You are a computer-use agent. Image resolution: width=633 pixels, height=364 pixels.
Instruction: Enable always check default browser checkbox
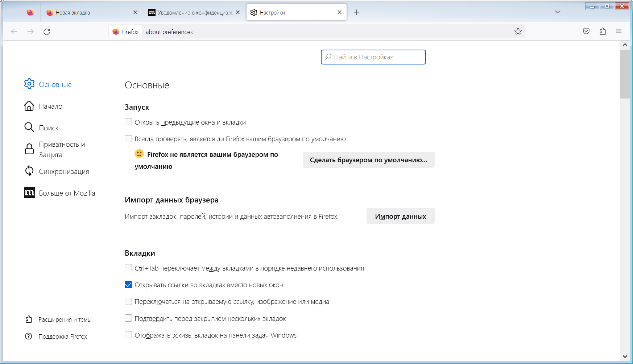coord(128,139)
